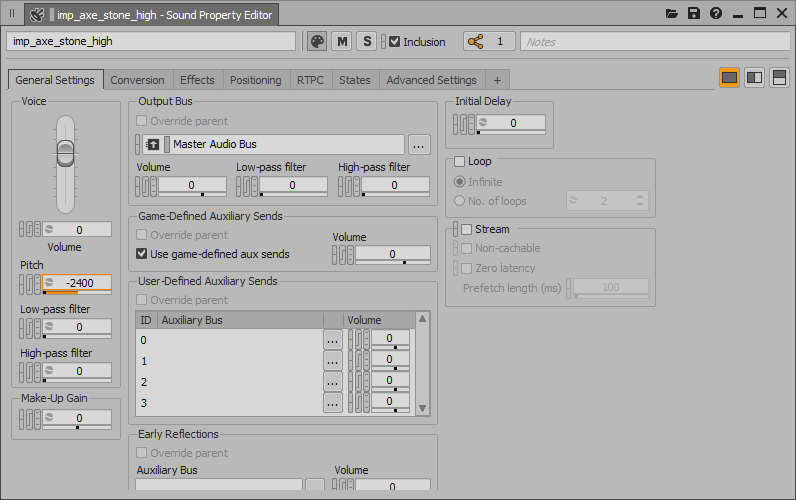Open the folder icon in title bar

coord(672,14)
